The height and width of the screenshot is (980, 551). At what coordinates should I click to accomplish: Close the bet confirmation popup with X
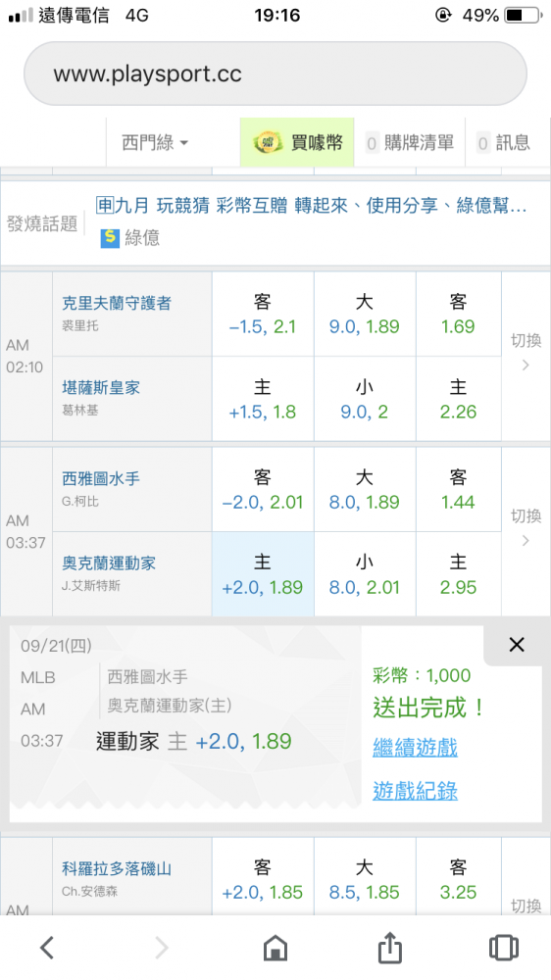(517, 645)
